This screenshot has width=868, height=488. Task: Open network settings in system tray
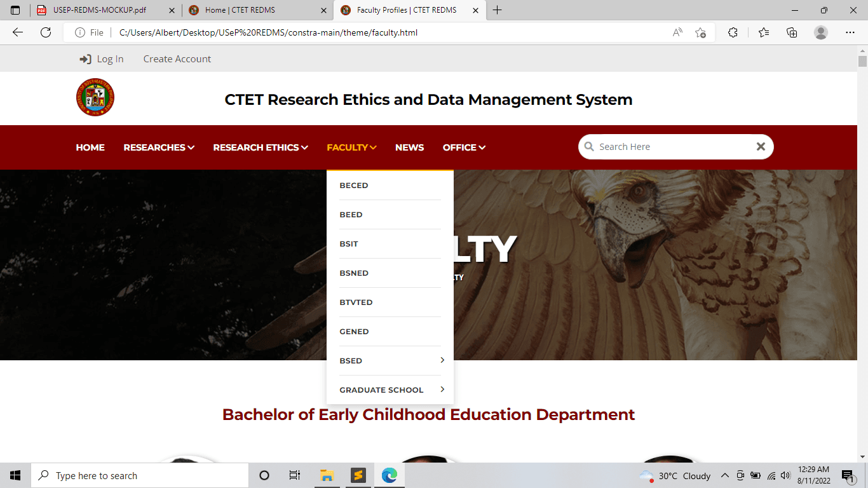771,475
